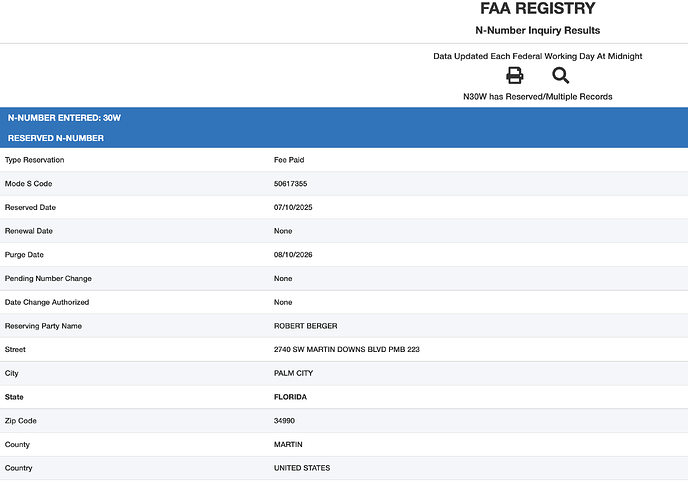The image size is (688, 500).
Task: Select the name ROBERT BERGER
Action: coord(305,326)
